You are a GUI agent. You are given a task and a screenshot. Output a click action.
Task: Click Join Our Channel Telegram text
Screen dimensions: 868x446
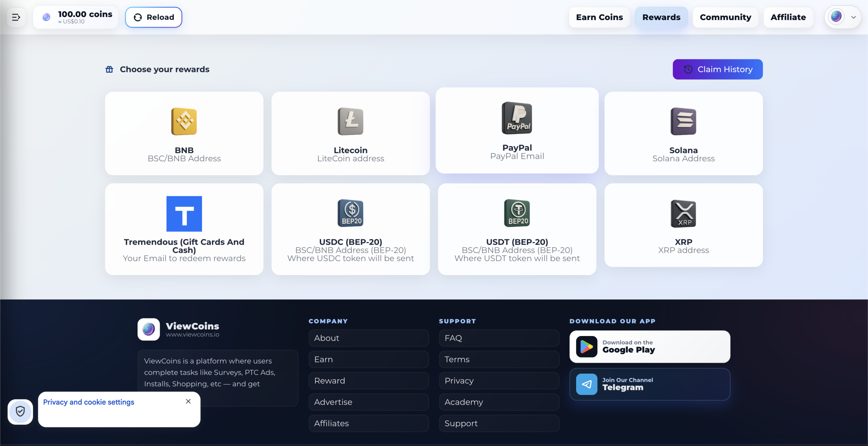pos(628,384)
